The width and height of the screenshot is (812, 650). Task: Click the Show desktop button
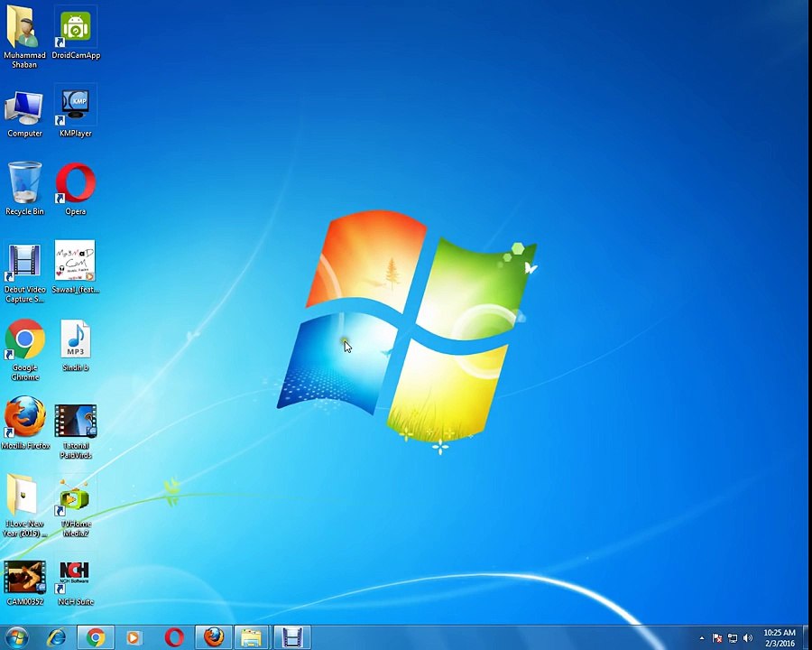(x=807, y=637)
